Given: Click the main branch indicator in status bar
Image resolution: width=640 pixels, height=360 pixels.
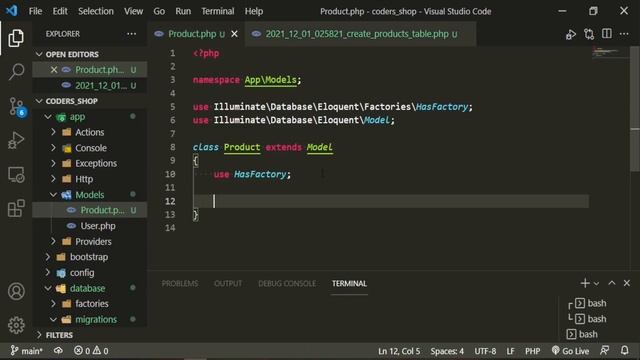Looking at the screenshot, I should (27, 351).
